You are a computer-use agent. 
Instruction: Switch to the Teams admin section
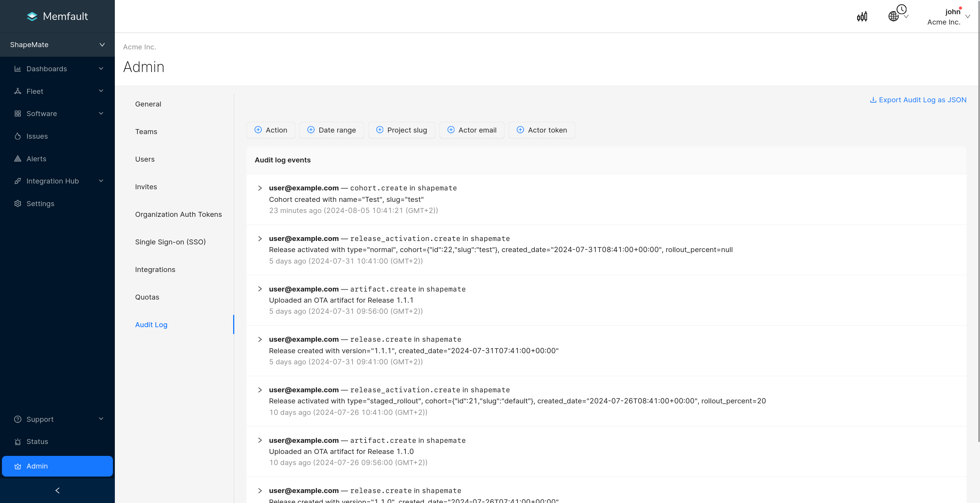(146, 131)
